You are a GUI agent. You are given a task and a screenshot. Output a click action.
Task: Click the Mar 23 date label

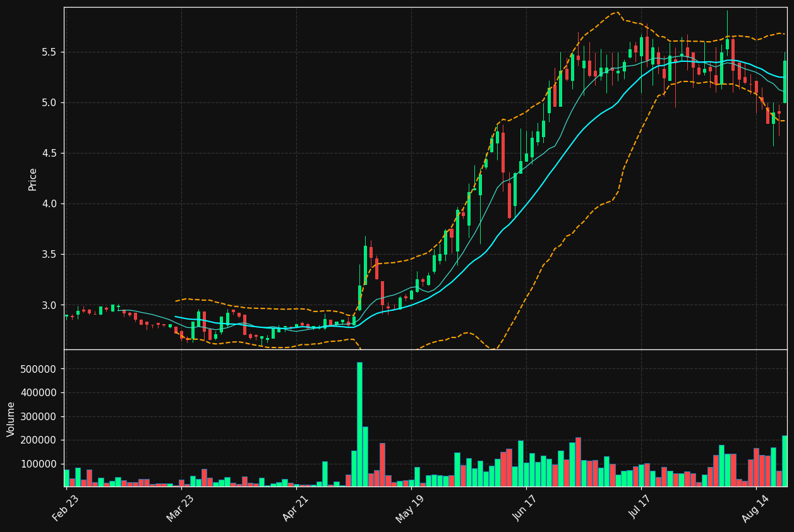(180, 507)
